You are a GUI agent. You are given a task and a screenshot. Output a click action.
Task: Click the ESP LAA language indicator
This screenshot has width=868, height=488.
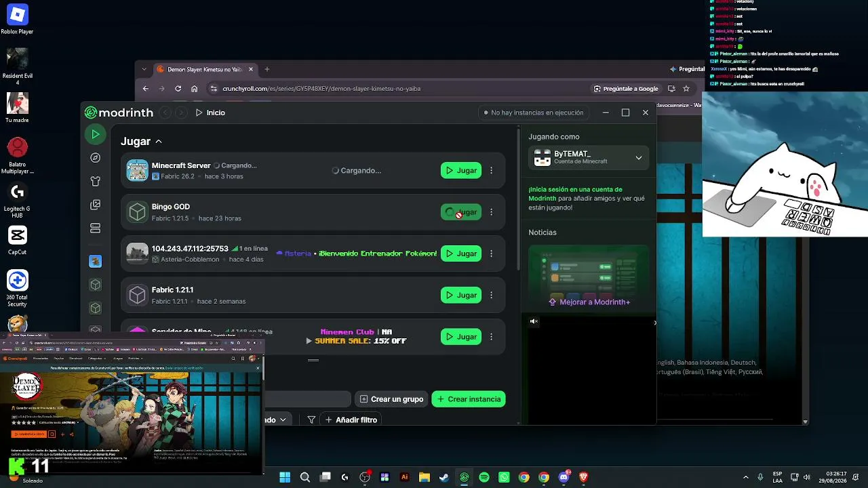click(x=777, y=477)
